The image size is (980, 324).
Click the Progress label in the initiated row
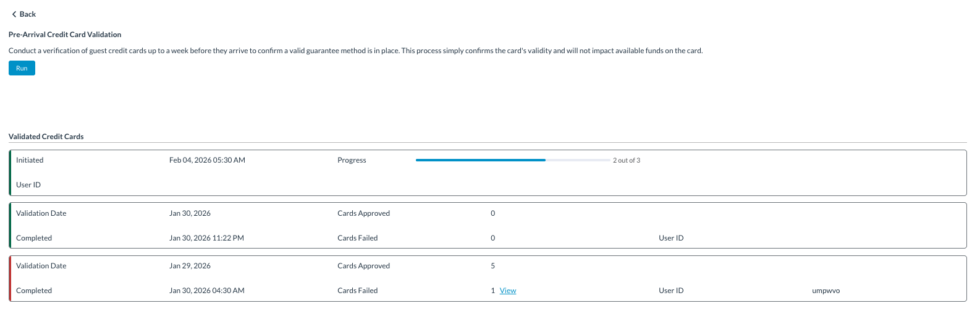pyautogui.click(x=352, y=160)
